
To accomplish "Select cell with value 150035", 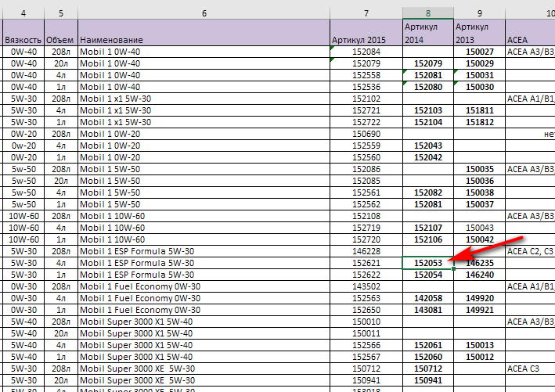I will (479, 169).
